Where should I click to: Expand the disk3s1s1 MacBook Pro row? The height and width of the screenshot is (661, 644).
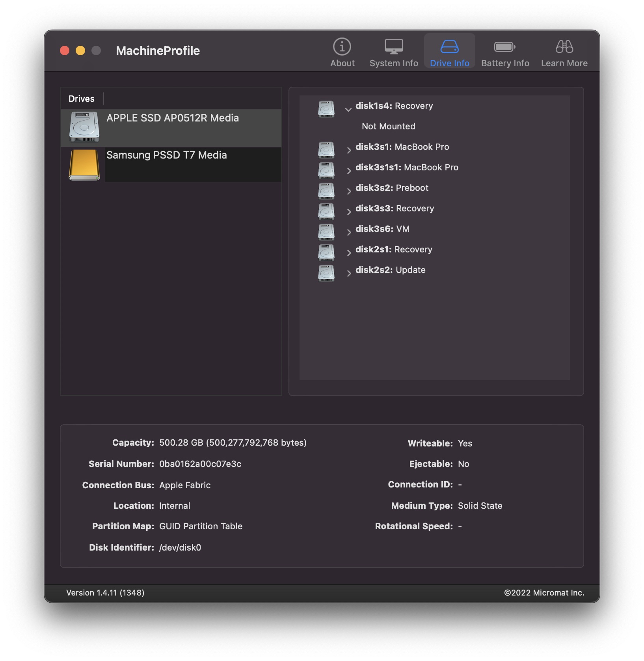(348, 171)
